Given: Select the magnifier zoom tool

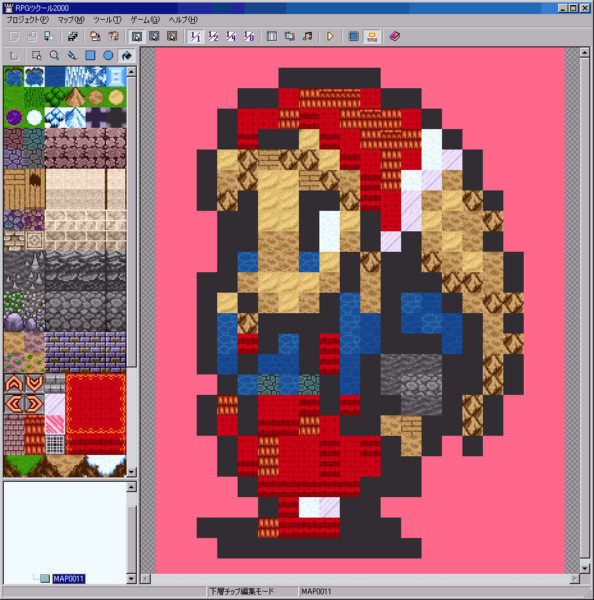Looking at the screenshot, I should click(x=54, y=56).
